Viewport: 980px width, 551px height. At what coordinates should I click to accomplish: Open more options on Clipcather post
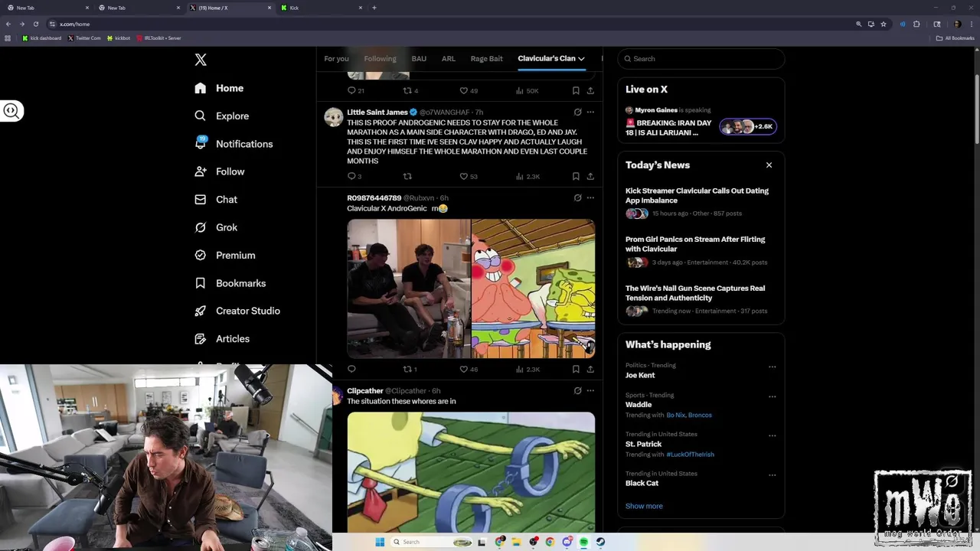tap(590, 391)
